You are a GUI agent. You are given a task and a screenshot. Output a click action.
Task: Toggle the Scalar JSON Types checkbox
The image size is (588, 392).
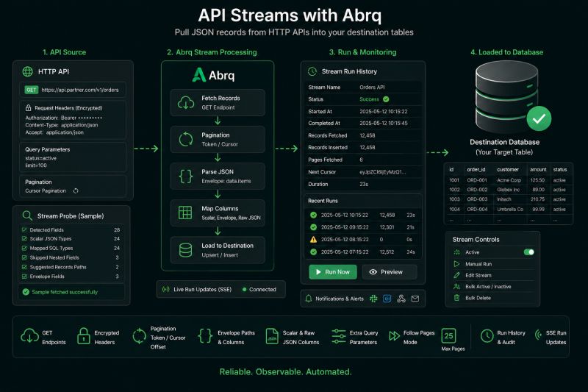coord(24,238)
